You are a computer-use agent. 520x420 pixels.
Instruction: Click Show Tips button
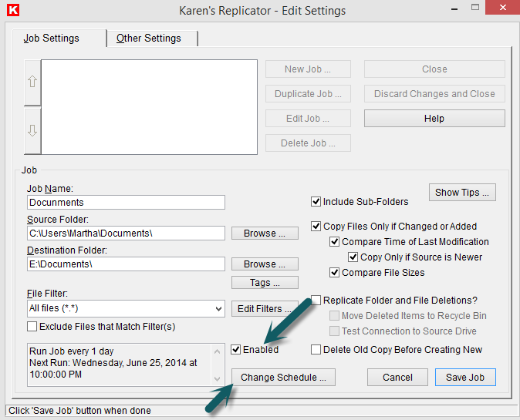[x=462, y=193]
